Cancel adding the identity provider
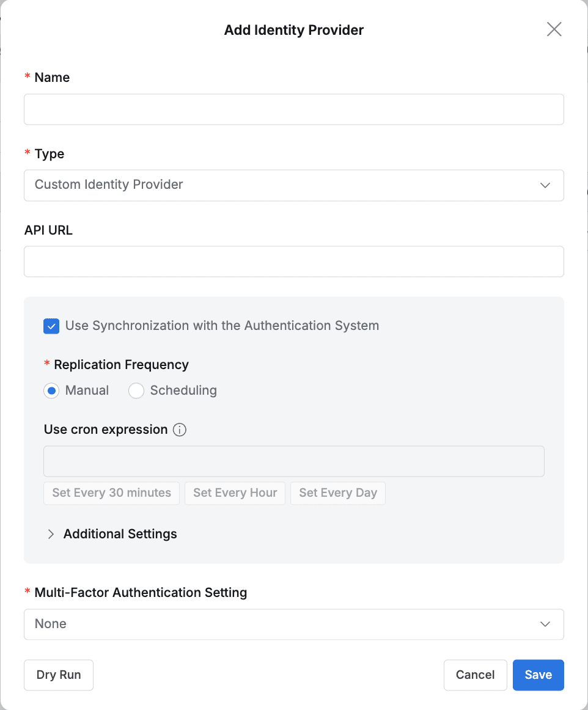Image resolution: width=588 pixels, height=710 pixels. (x=475, y=675)
